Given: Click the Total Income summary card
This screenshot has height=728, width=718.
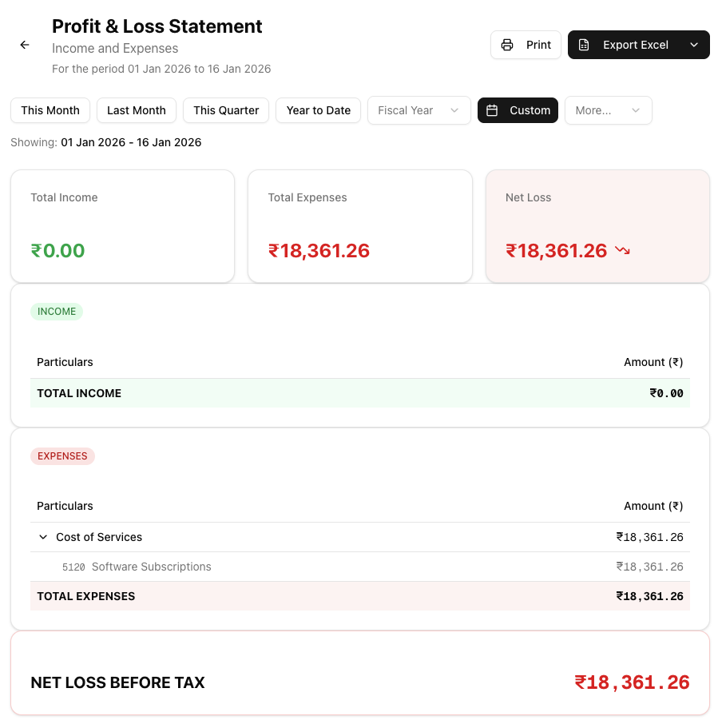Looking at the screenshot, I should 122,226.
